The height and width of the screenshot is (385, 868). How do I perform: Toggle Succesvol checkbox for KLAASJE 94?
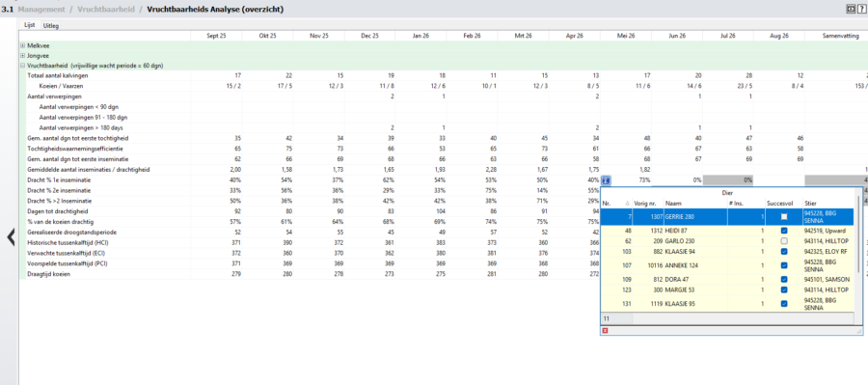click(784, 252)
